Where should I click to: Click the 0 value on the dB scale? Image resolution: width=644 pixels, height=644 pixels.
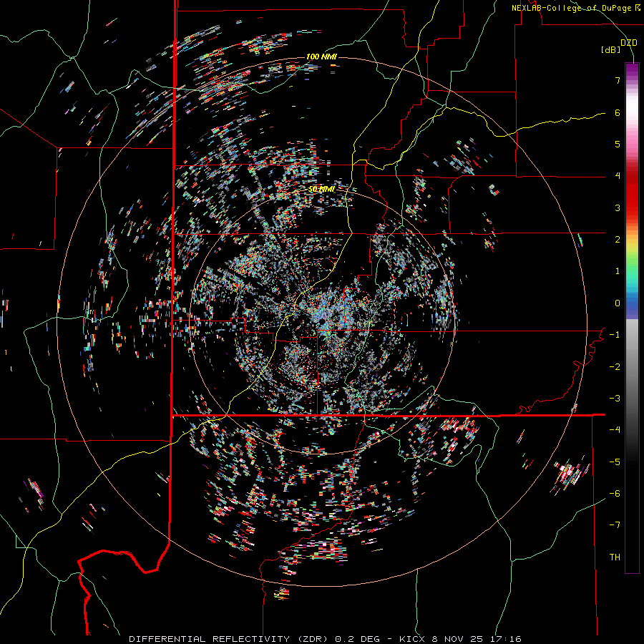pyautogui.click(x=618, y=303)
